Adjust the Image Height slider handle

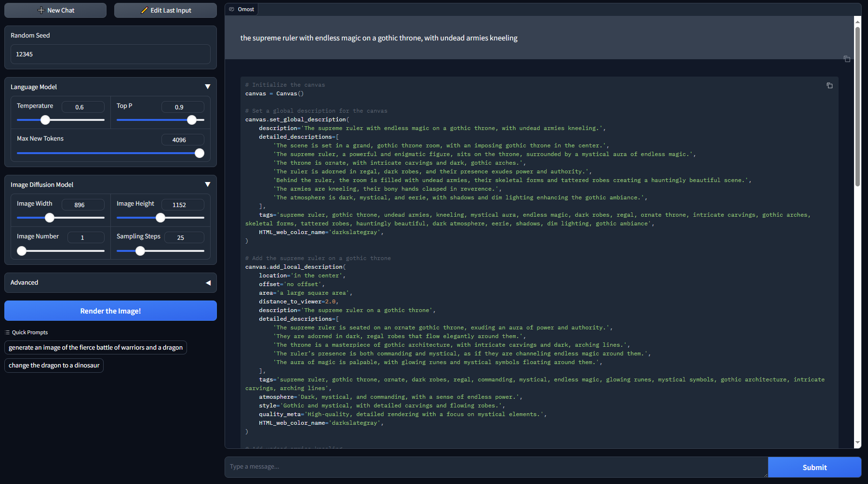click(160, 218)
